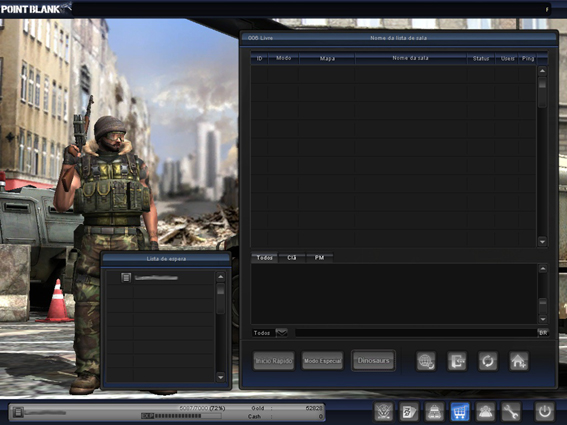The image size is (567, 425).
Task: Click the room list scrollbar thumb
Action: click(x=542, y=91)
